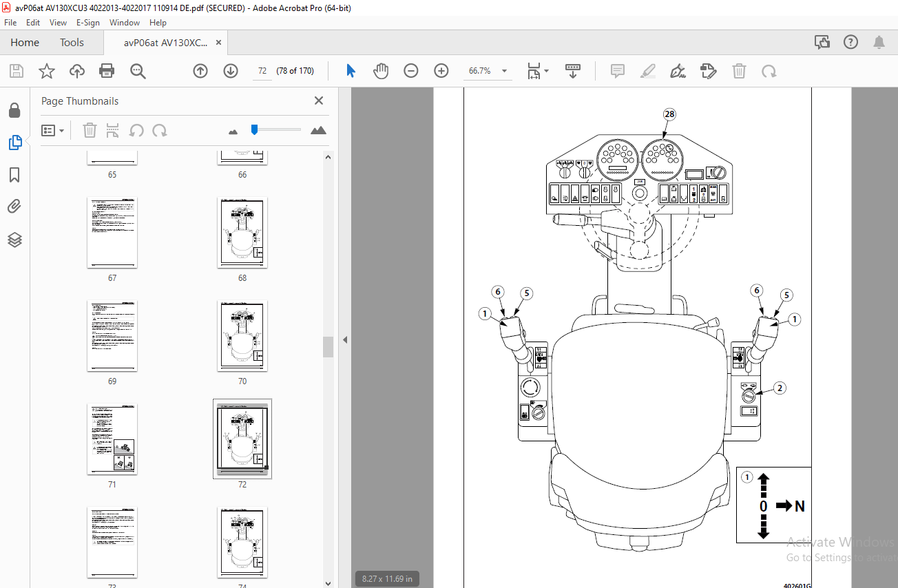This screenshot has width=898, height=588.
Task: Delete the selected pages in the thumbnails panel
Action: coord(90,130)
